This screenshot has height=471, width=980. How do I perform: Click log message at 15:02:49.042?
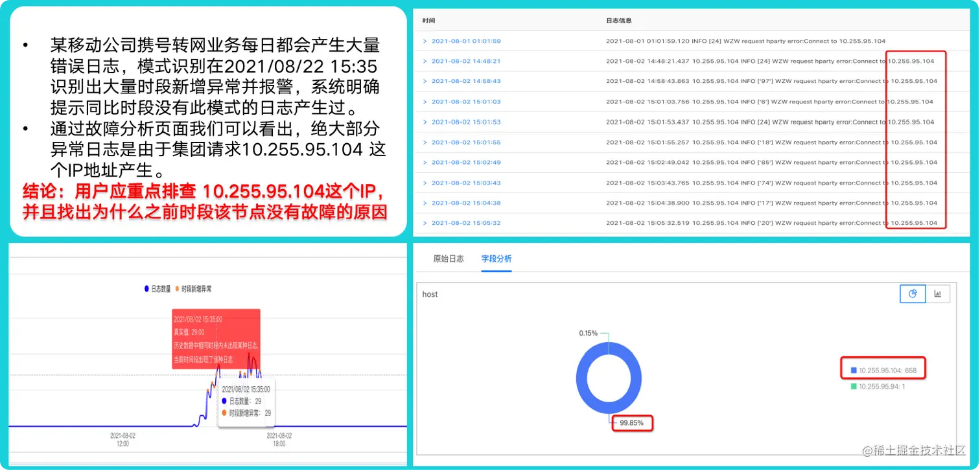click(771, 162)
